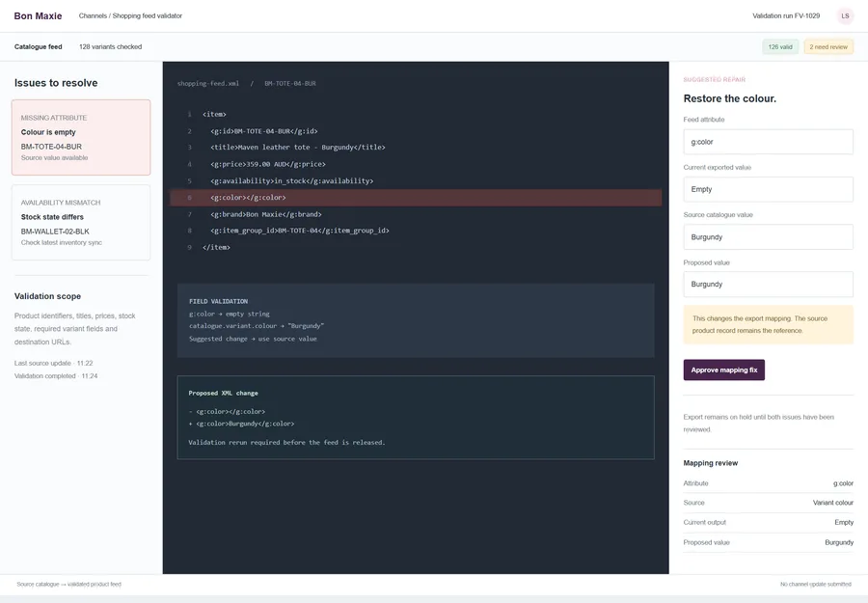Select the Catalogue feed tab label
Image resolution: width=868 pixels, height=603 pixels.
39,47
